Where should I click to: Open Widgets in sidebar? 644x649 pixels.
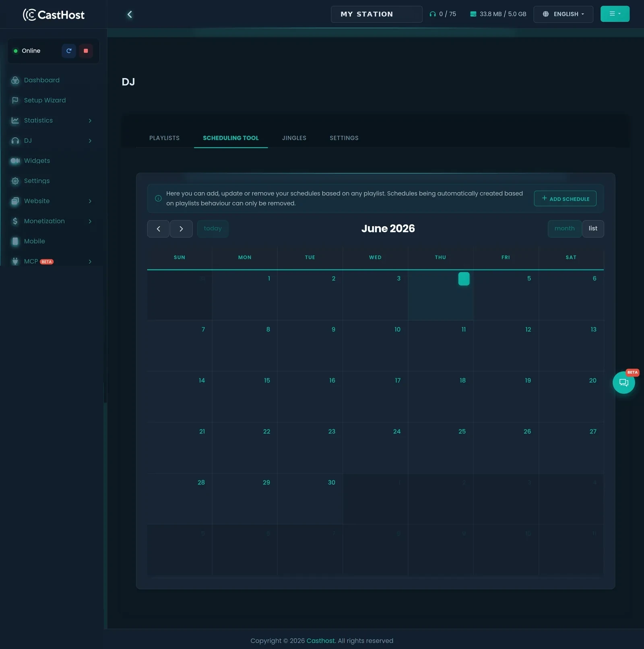[37, 161]
